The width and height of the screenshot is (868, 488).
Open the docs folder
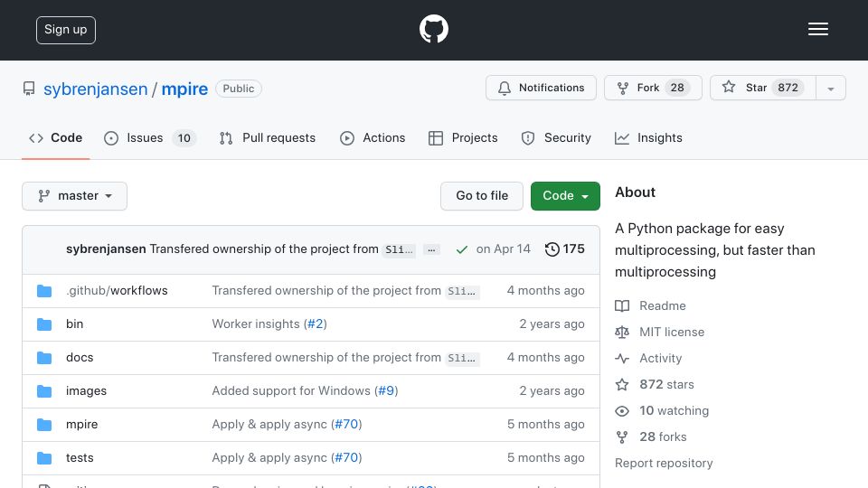(80, 358)
